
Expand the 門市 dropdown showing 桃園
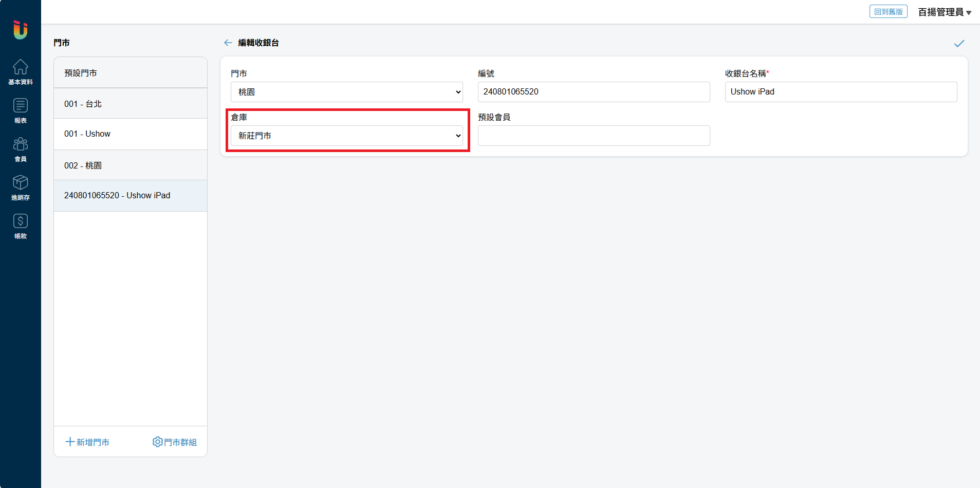click(346, 92)
